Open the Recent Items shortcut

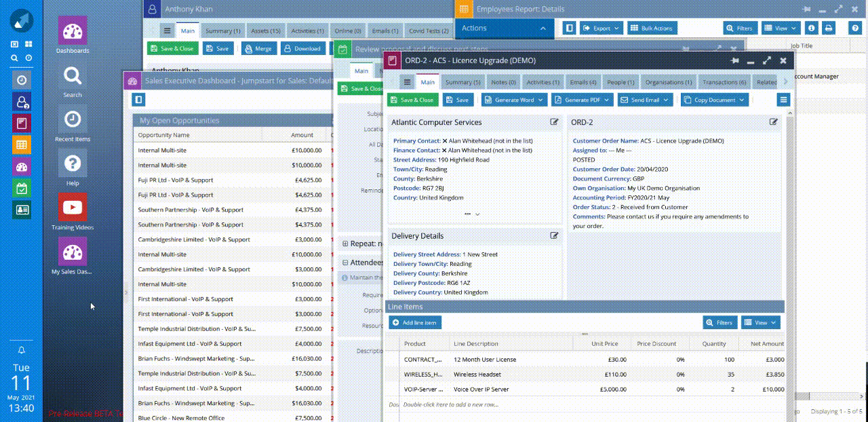tap(72, 119)
